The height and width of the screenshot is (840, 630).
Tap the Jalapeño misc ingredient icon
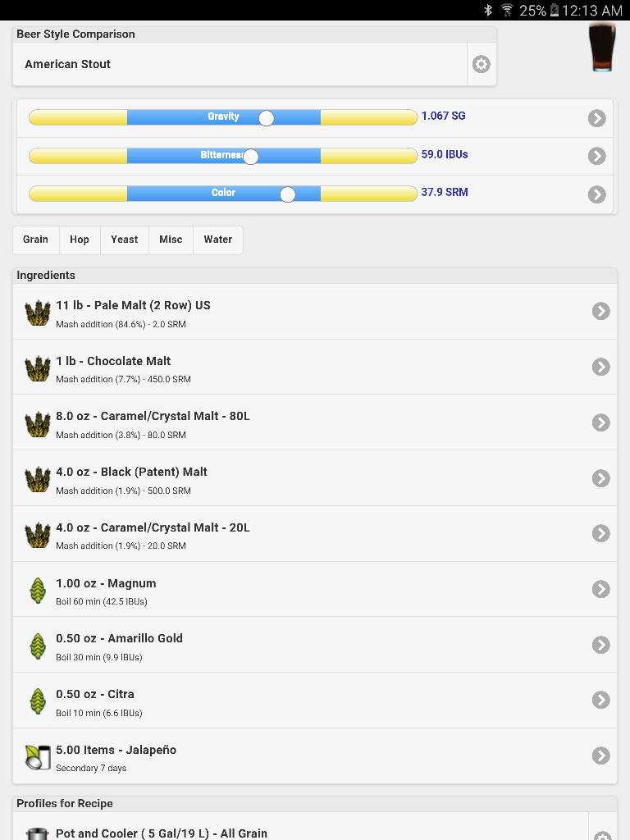pos(38,757)
